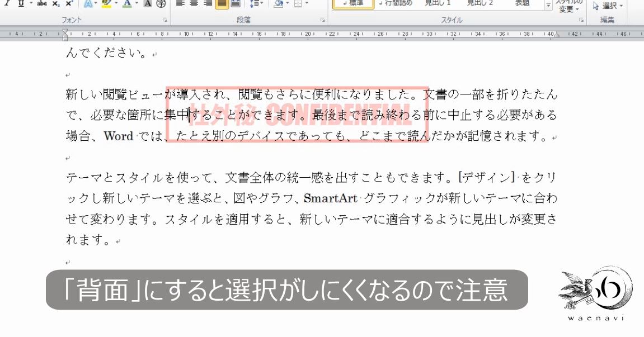This screenshot has width=644, height=337.
Task: Align text to the left
Action: 180,3
